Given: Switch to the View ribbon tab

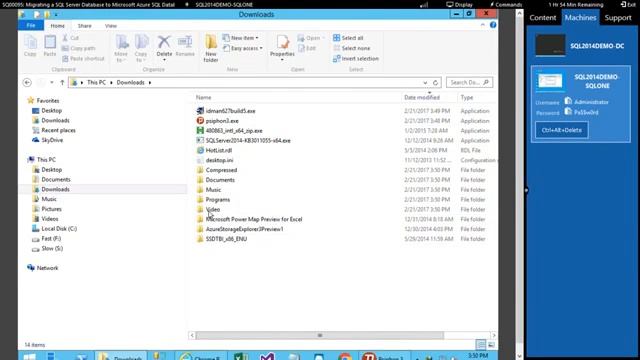Looking at the screenshot, I should click(111, 26).
